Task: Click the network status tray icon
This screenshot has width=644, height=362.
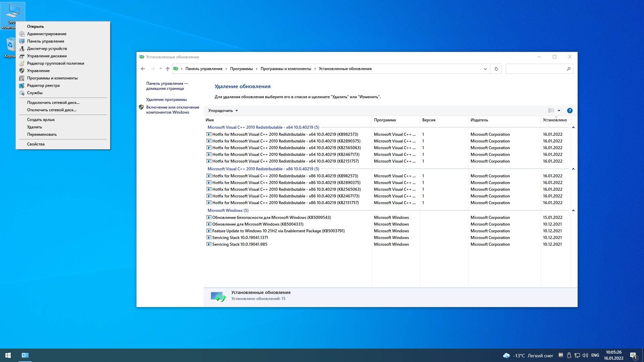Action: (577, 355)
